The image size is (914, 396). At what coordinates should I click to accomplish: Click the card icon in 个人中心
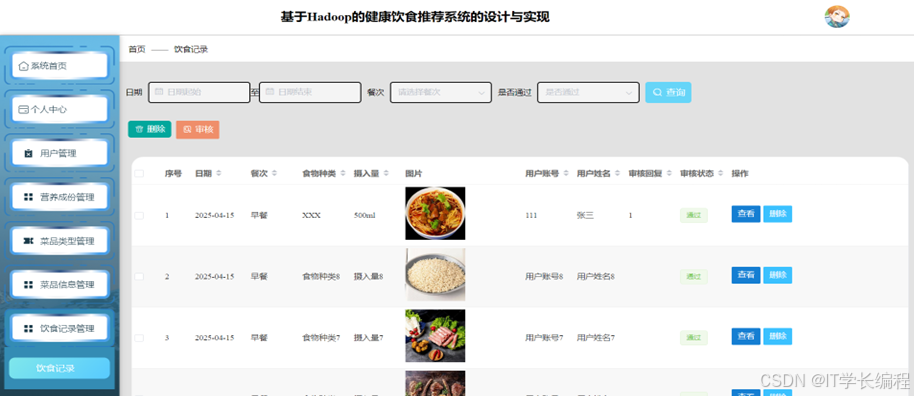(x=23, y=110)
